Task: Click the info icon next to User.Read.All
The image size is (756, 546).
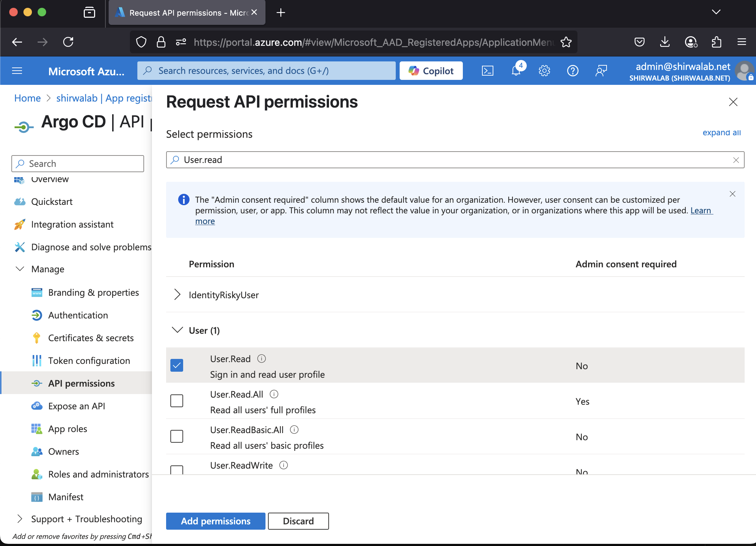Action: click(274, 394)
